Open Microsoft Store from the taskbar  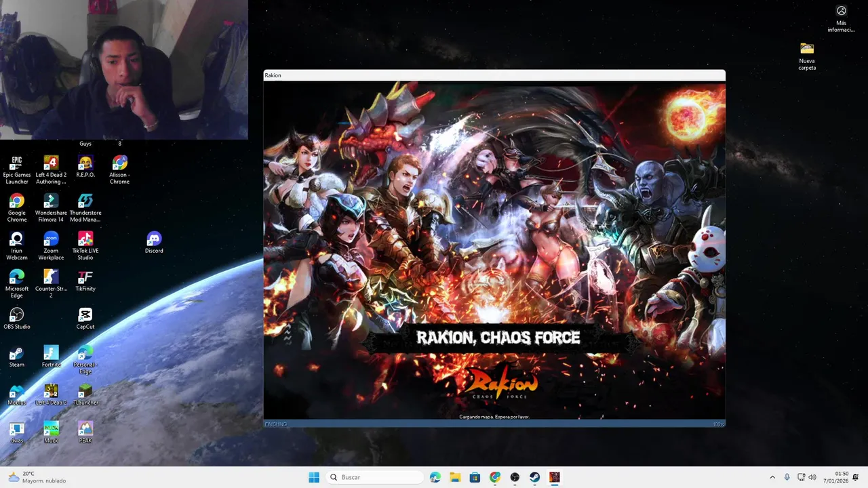[475, 477]
